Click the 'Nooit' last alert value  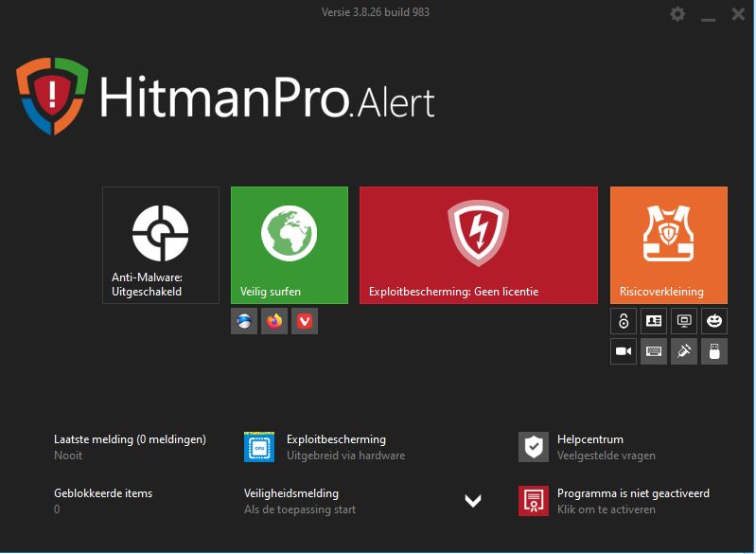point(68,456)
